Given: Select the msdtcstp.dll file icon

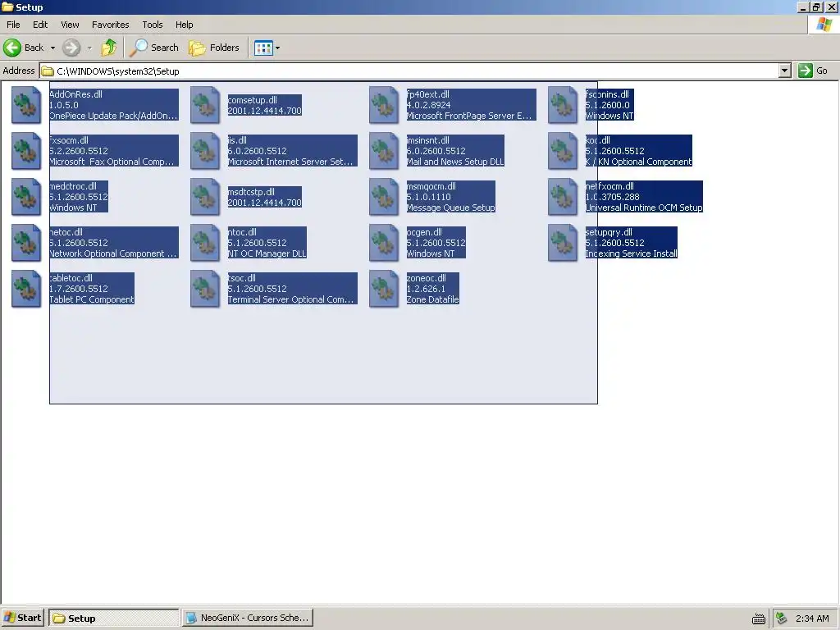Looking at the screenshot, I should point(205,197).
